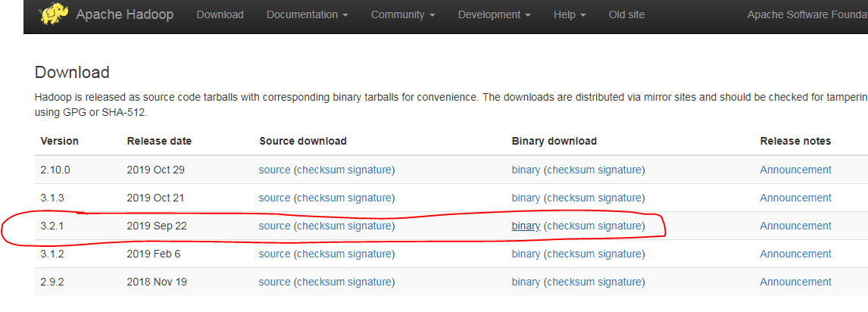Open source signature for version 3.1.2

369,254
